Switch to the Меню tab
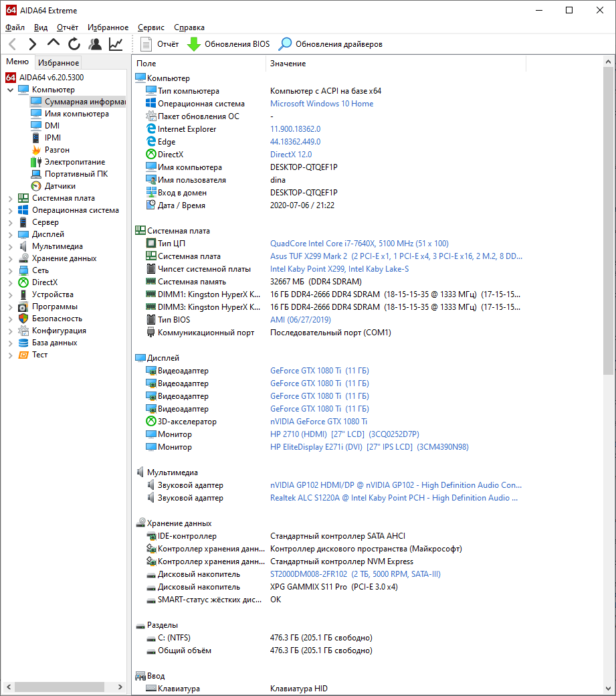Screen dimensions: 616x696 click(17, 62)
